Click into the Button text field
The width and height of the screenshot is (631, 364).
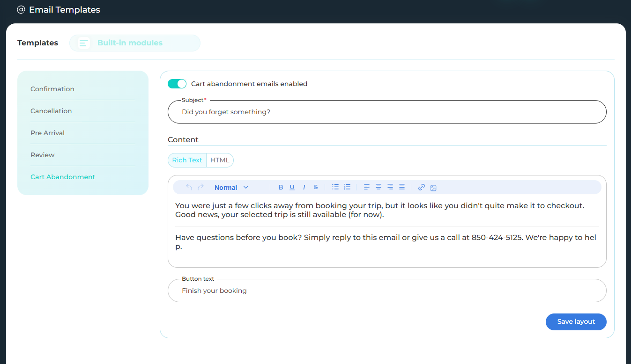click(387, 291)
